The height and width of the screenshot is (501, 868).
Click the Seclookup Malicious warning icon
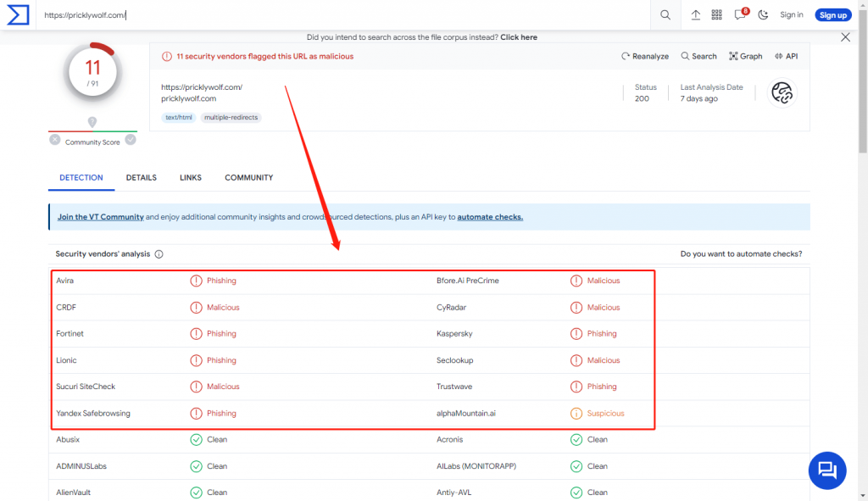(576, 360)
